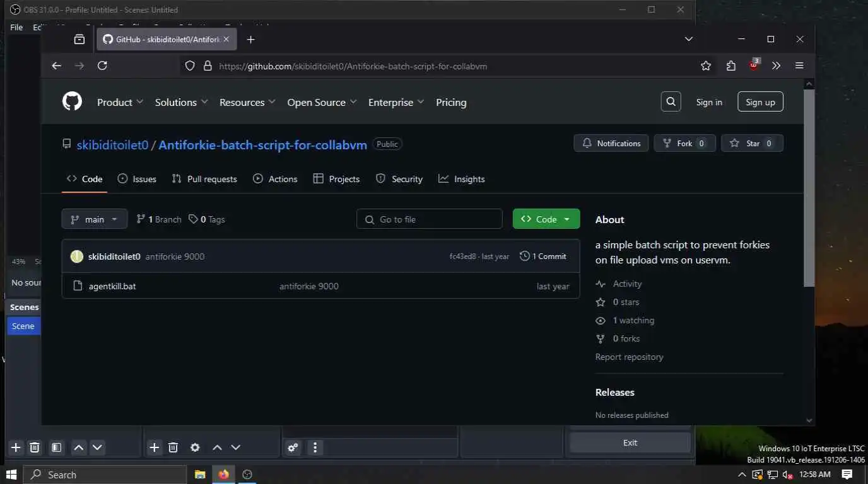The height and width of the screenshot is (484, 868).
Task: Click the agentkill.bat file icon
Action: tap(78, 285)
